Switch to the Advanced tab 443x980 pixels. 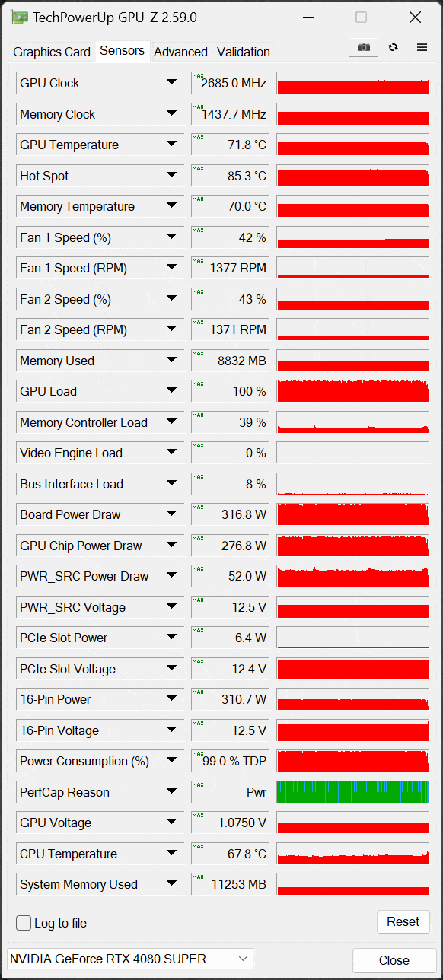click(180, 52)
